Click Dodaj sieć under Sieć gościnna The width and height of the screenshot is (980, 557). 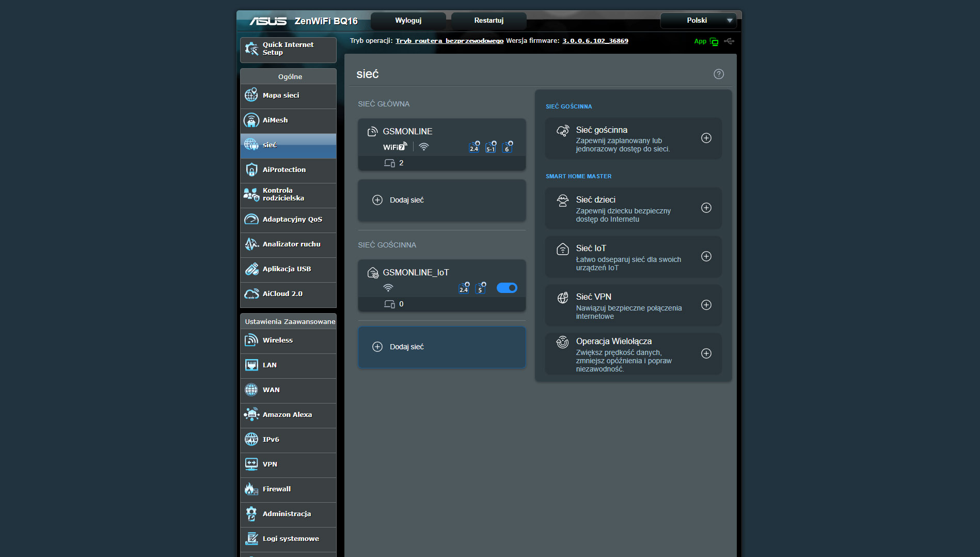click(x=442, y=347)
